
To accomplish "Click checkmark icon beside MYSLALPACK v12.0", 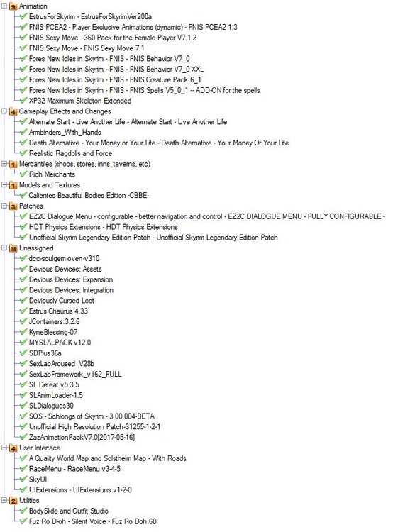I will pos(23,343).
